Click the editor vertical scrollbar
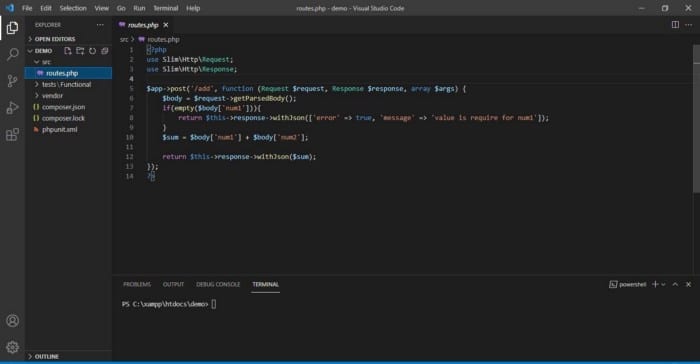This screenshot has width=700, height=364. [696, 118]
